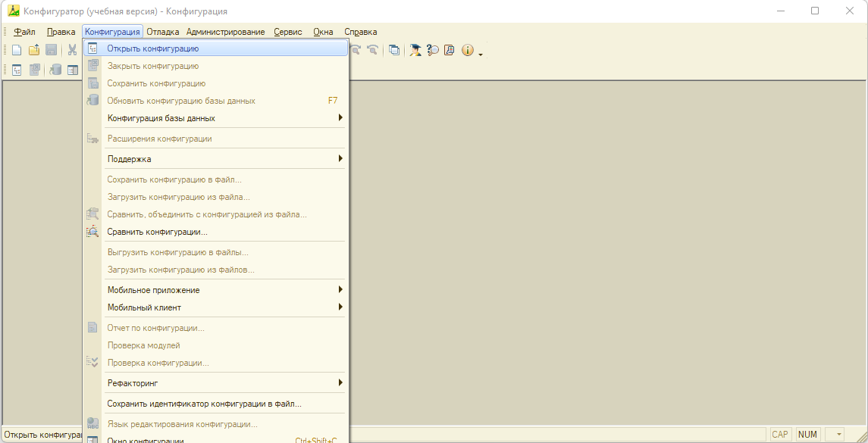Open the Файл menu
Viewport: 868px width, 443px height.
[24, 32]
